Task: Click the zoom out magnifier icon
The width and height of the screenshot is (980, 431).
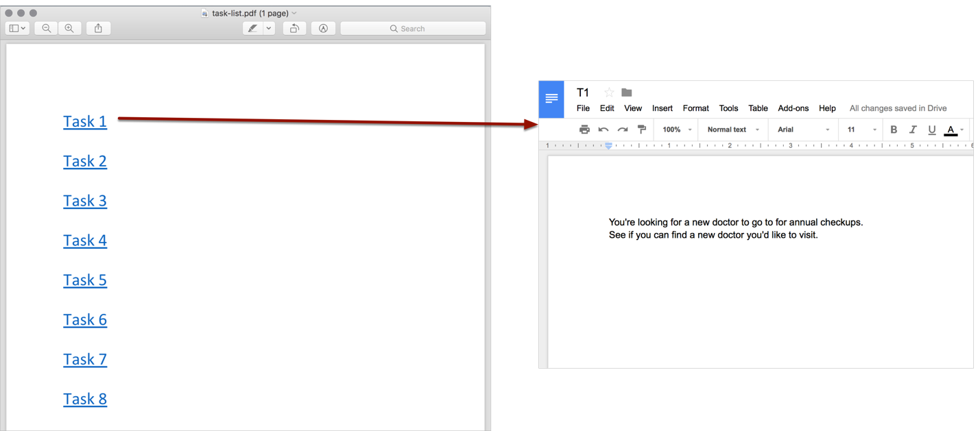Action: point(47,28)
